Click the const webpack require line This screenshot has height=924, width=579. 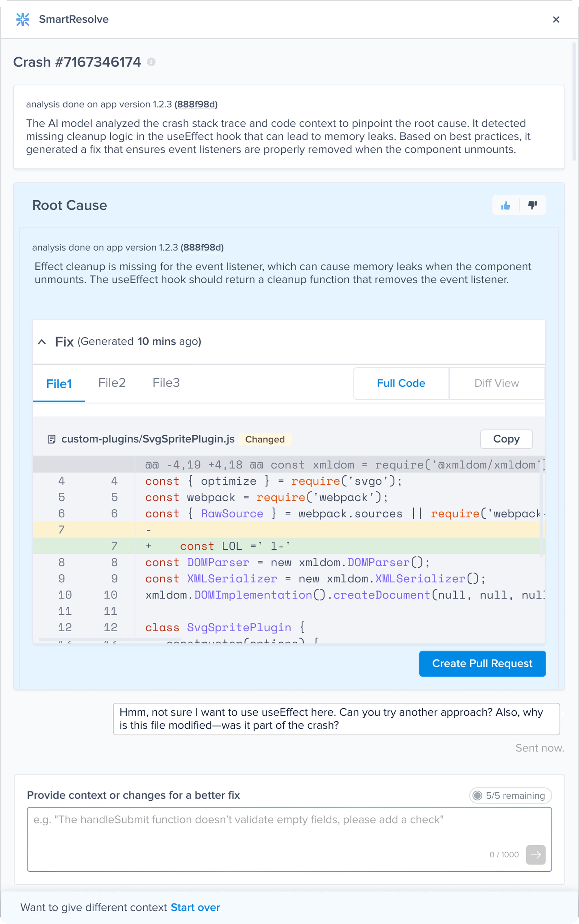(289, 497)
